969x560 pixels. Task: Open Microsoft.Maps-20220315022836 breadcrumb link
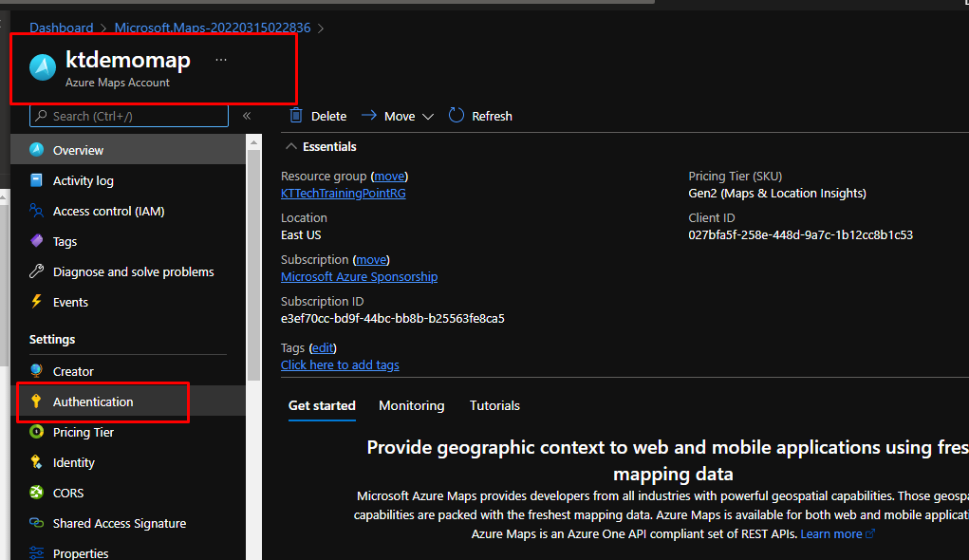[213, 28]
